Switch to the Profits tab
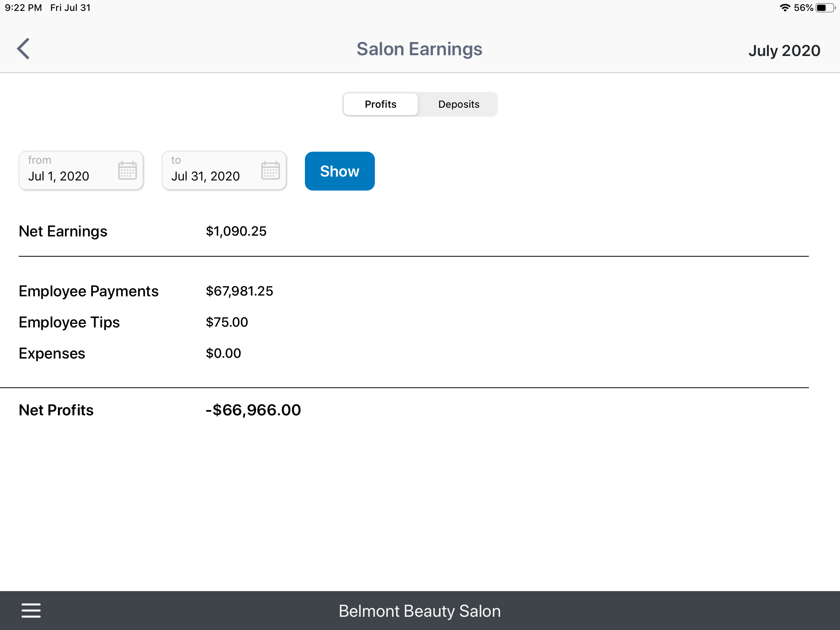 (380, 104)
